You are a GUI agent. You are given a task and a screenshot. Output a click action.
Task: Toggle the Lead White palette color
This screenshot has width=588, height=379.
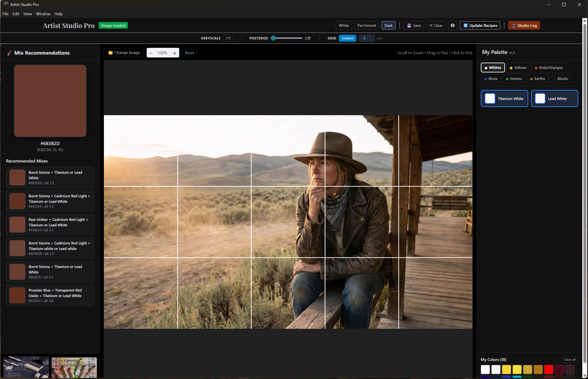pyautogui.click(x=554, y=98)
